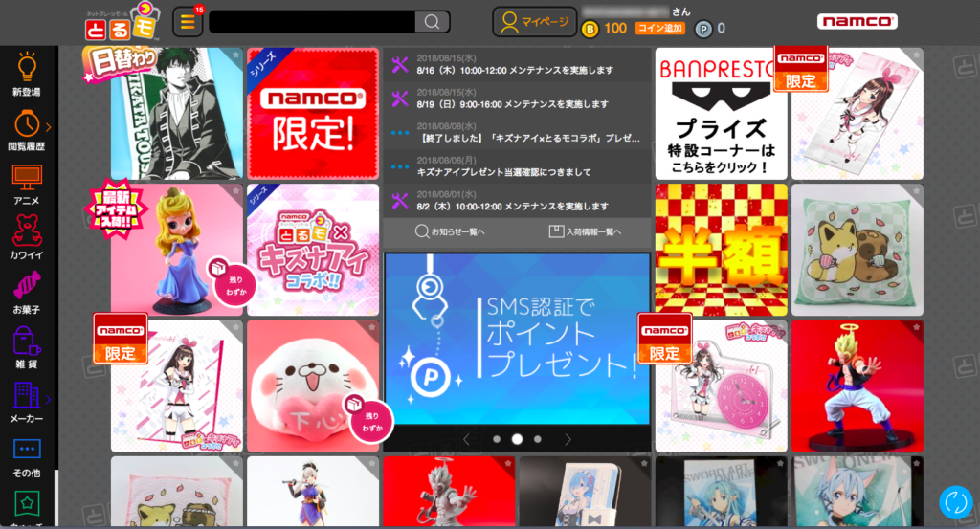980x529 pixels.
Task: Select the カワイイ teddy bear icon
Action: [x=27, y=232]
